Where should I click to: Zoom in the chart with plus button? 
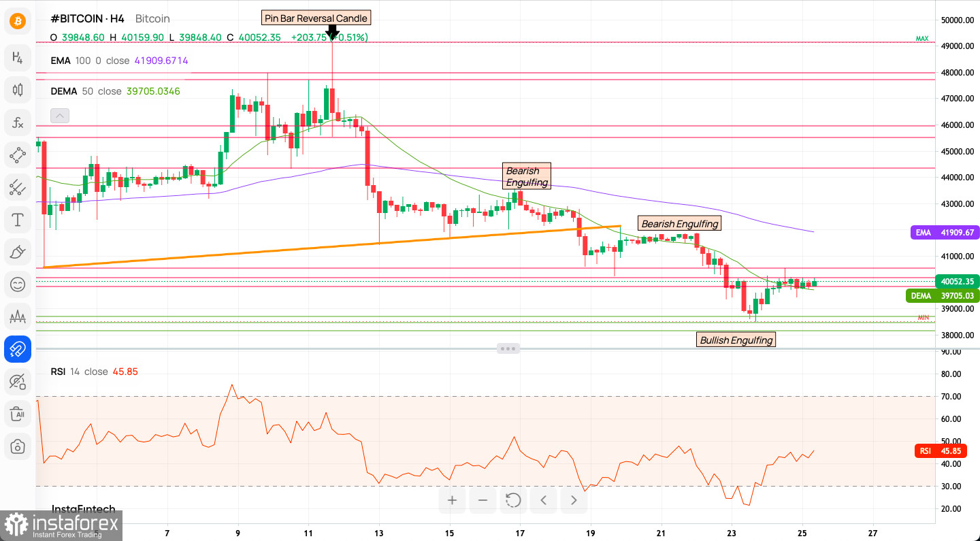(452, 501)
